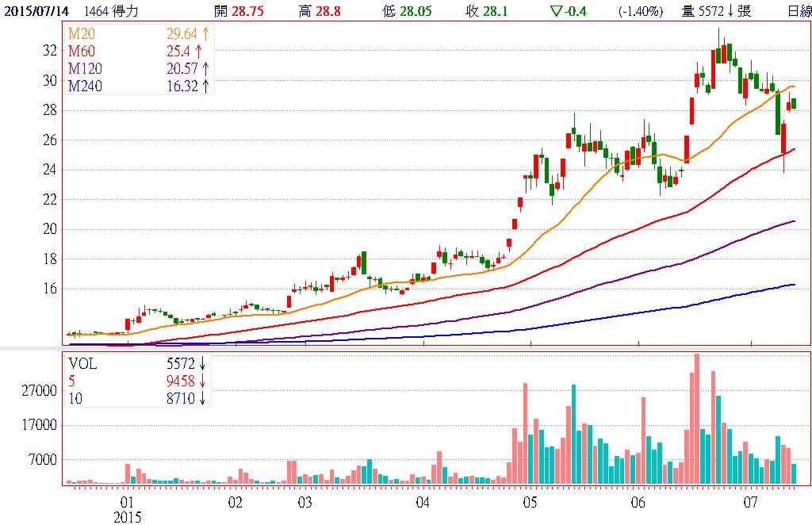812x525 pixels.
Task: Click the down triangle beside -0.4 change
Action: pos(556,12)
